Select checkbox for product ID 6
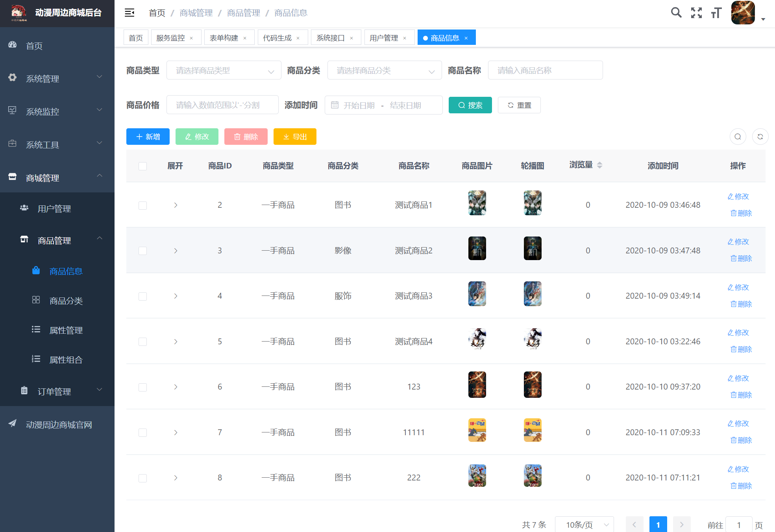Screen dimensions: 775x532 click(142, 387)
